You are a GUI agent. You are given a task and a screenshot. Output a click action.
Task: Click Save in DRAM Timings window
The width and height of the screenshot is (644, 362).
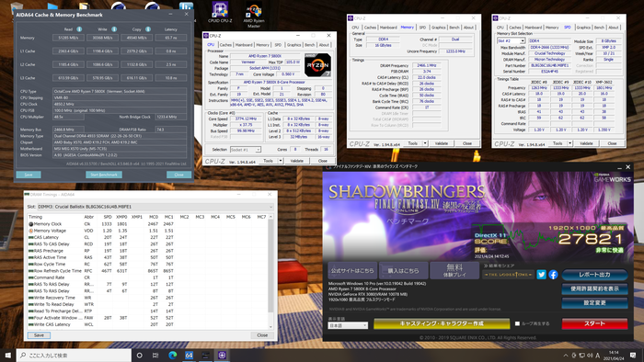pos(39,335)
